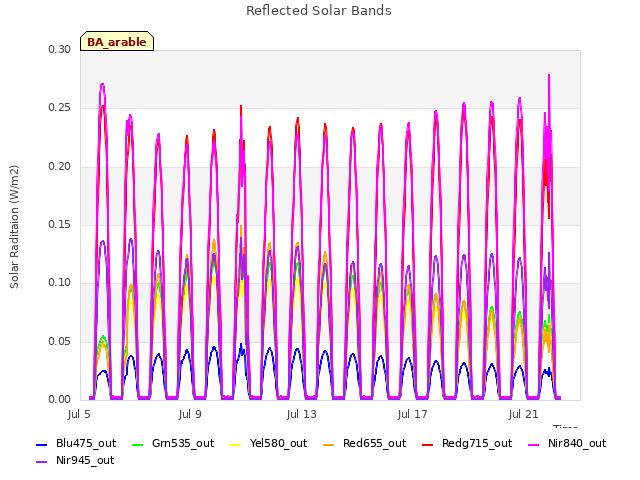Screen dimensions: 640x480
Task: Click the 0.10 y-axis tick label
Action: (60, 282)
